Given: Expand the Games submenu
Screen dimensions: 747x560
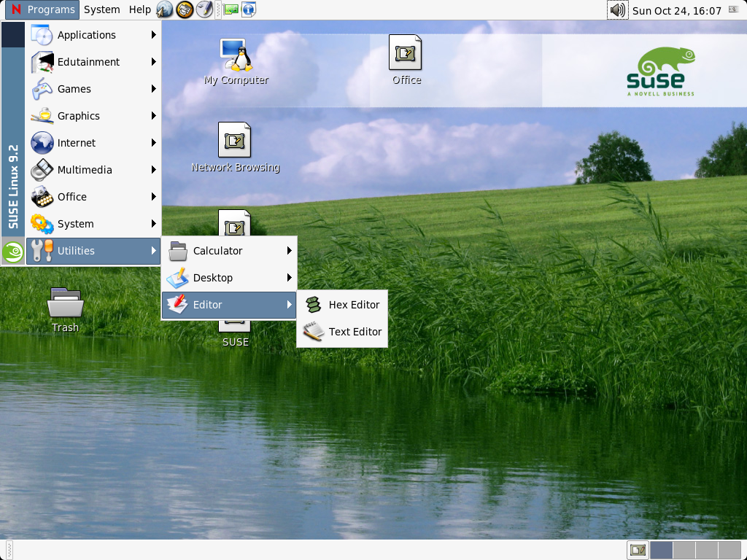Looking at the screenshot, I should (93, 89).
